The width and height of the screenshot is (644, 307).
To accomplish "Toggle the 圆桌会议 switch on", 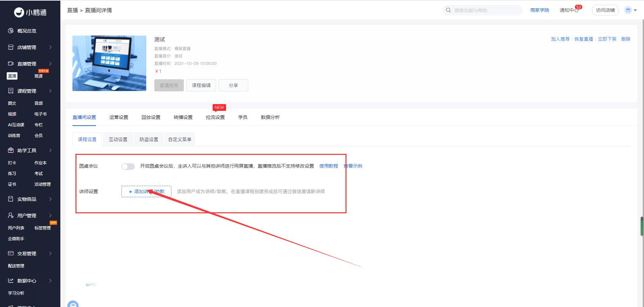I will 128,166.
